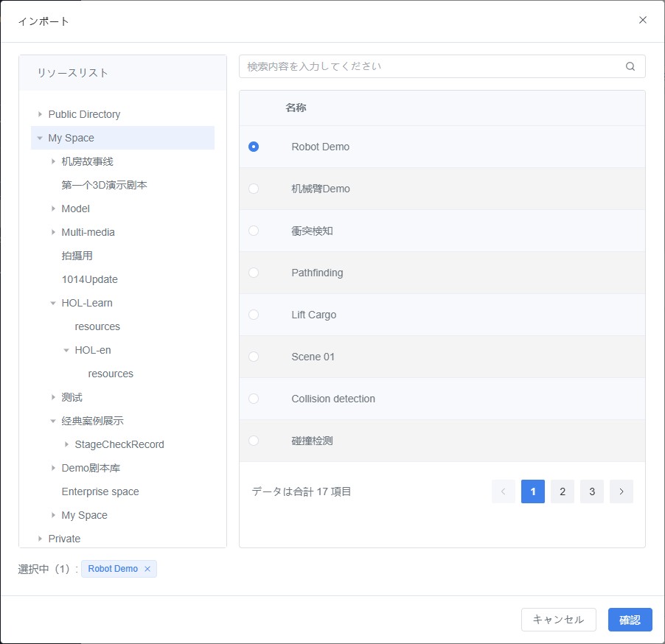Viewport: 665px width, 644px height.
Task: Jump to page 3 of results
Action: click(591, 491)
